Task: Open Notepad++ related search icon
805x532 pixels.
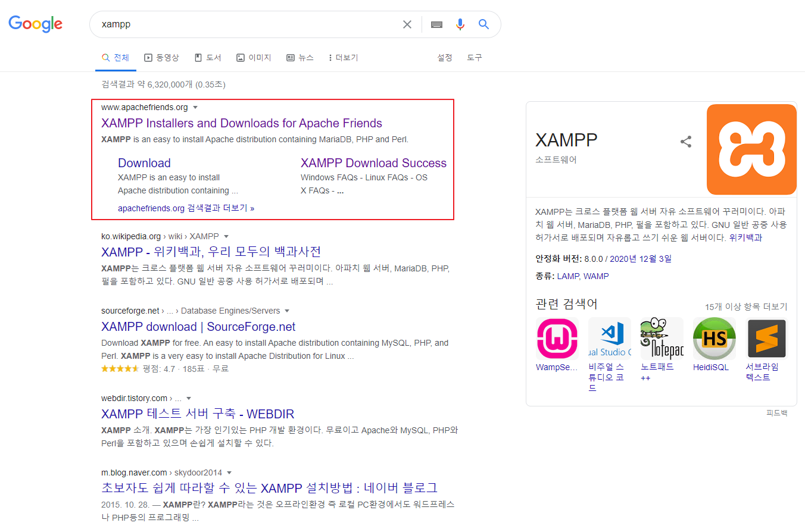Action: point(662,338)
